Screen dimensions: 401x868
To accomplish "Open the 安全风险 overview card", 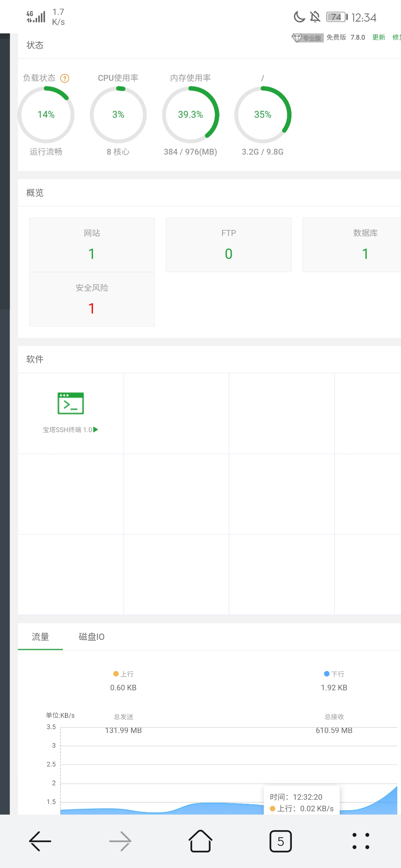I will pyautogui.click(x=92, y=299).
